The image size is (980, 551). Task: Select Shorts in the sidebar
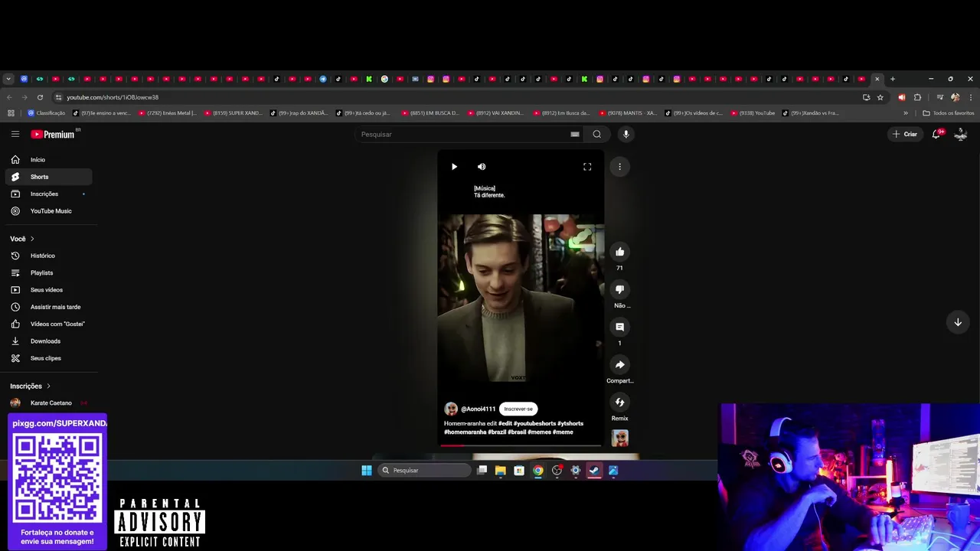tap(49, 177)
